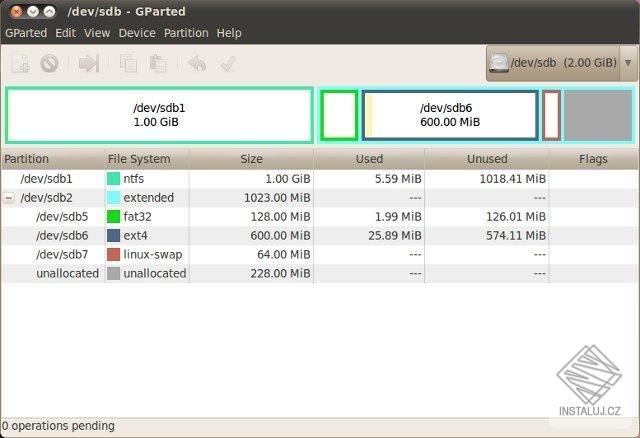The image size is (640, 438).
Task: Click the 126.01 MiB unused value
Action: [516, 217]
